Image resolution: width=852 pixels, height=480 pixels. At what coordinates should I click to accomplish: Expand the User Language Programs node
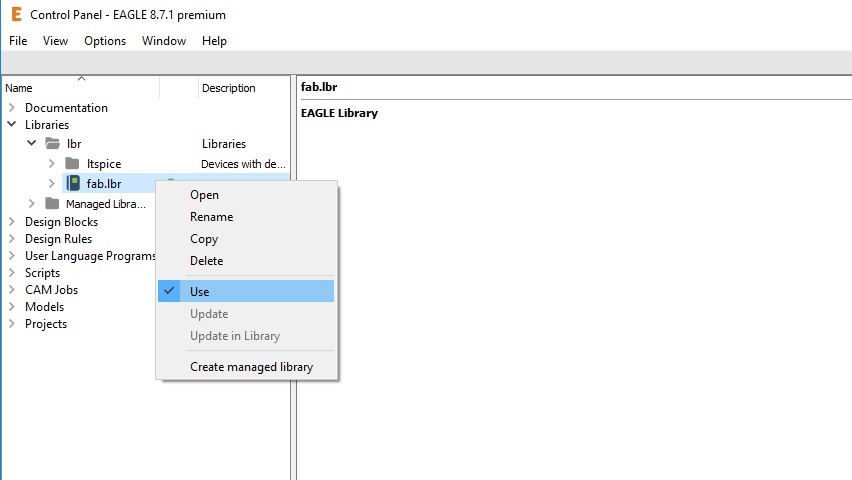tap(11, 255)
